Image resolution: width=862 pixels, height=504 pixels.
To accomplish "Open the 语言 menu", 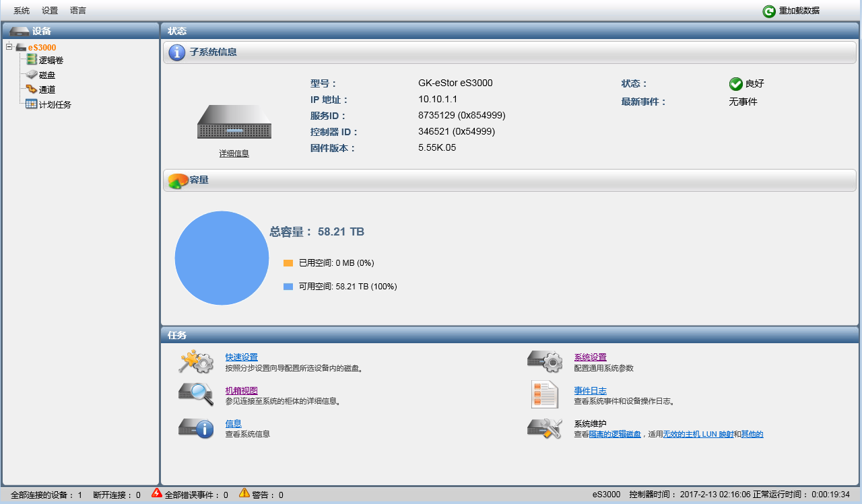I will [78, 11].
